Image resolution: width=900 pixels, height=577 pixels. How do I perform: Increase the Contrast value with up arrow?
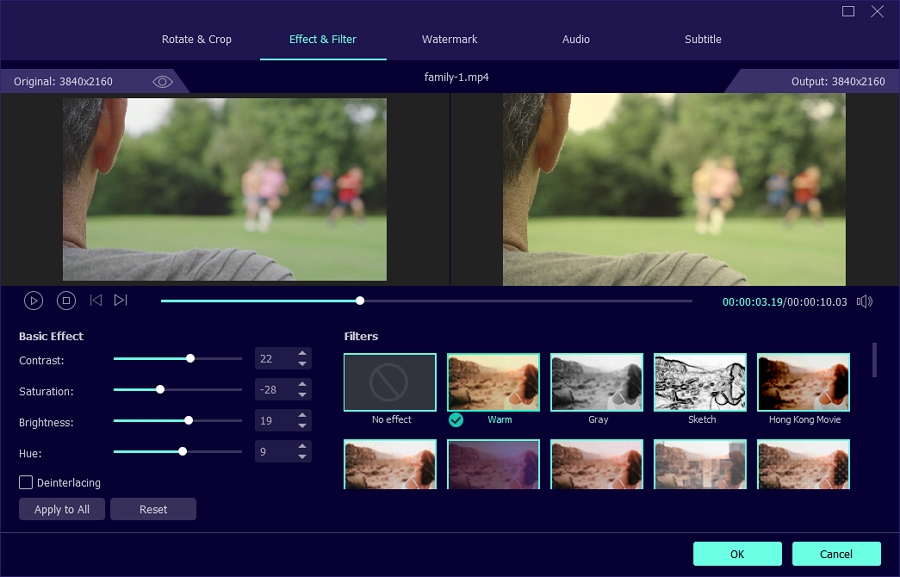pos(302,353)
